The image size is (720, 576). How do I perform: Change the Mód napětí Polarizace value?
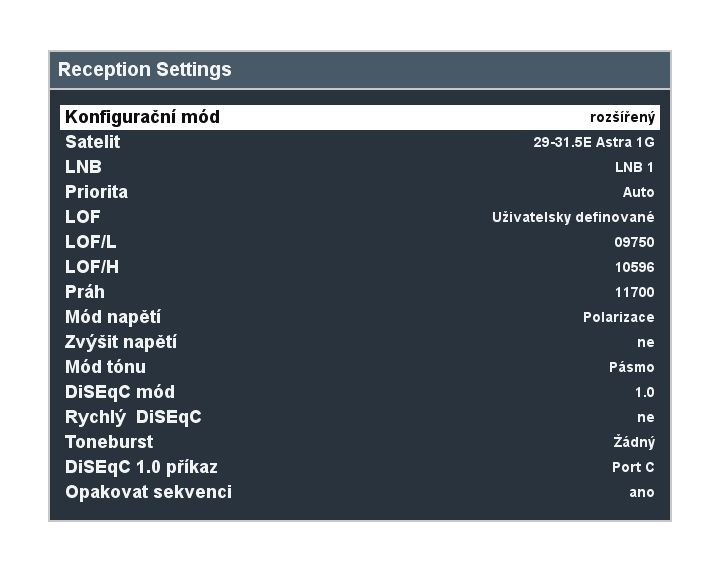(619, 317)
